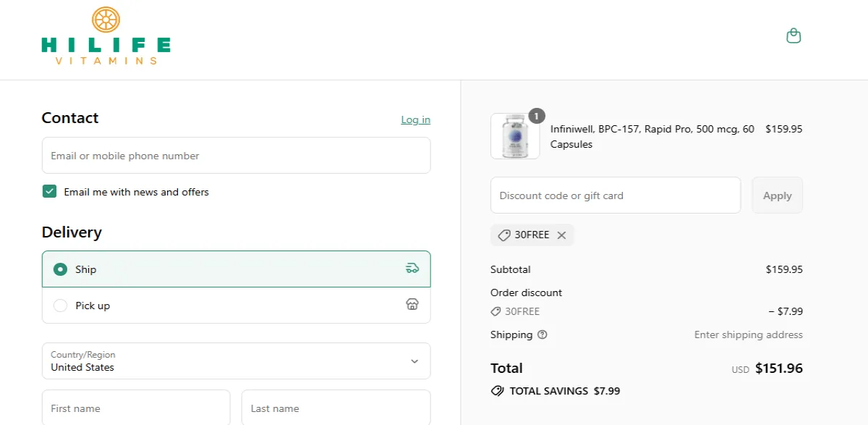868x425 pixels.
Task: Click the tag icon on the 30FREE chip
Action: pyautogui.click(x=504, y=235)
